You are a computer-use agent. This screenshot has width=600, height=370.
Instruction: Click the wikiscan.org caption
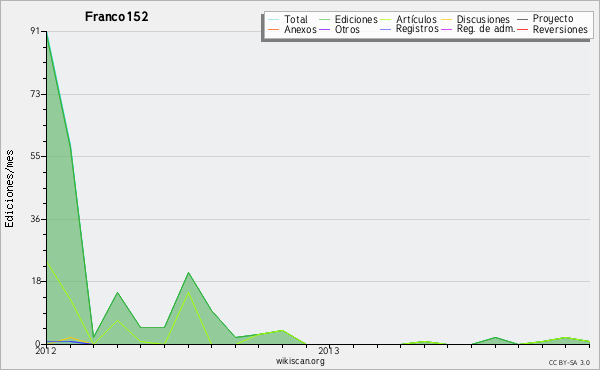pos(300,361)
